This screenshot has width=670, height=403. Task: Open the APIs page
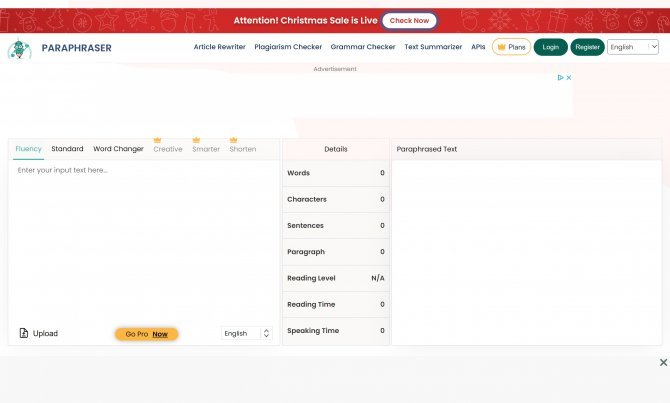(478, 47)
